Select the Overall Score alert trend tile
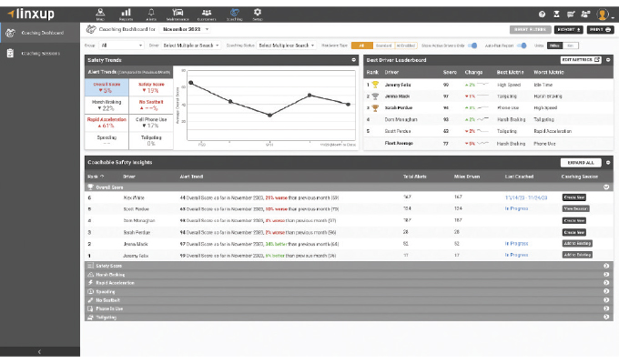The height and width of the screenshot is (364, 619). point(107,87)
